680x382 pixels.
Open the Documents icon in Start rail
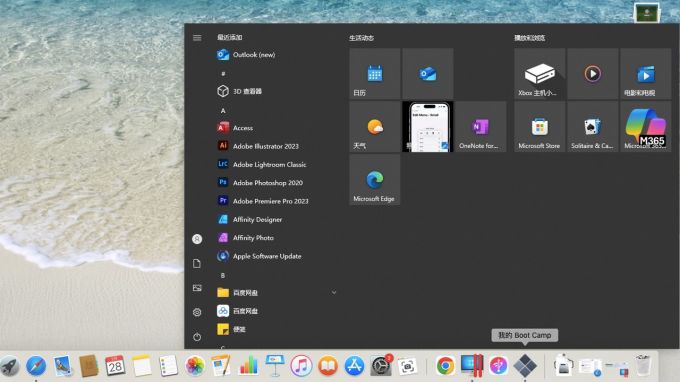[x=197, y=264]
